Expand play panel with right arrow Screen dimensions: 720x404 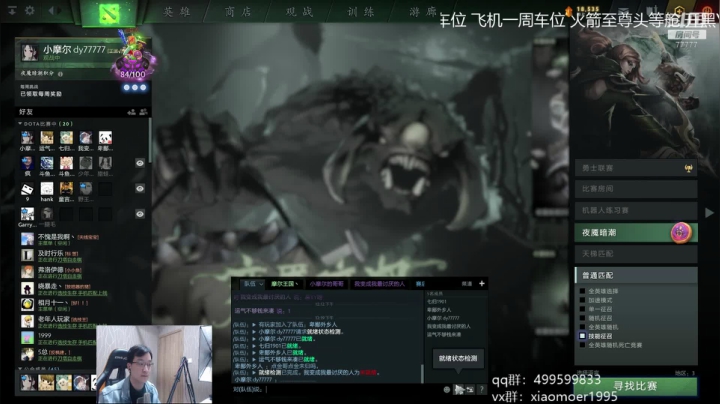(x=709, y=213)
